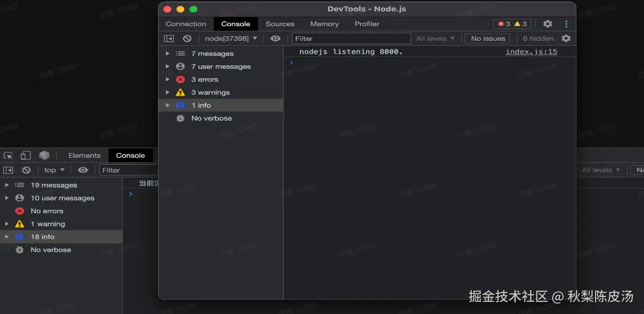
Task: Click console prompt arrow in browser DevTools
Action: click(x=130, y=194)
